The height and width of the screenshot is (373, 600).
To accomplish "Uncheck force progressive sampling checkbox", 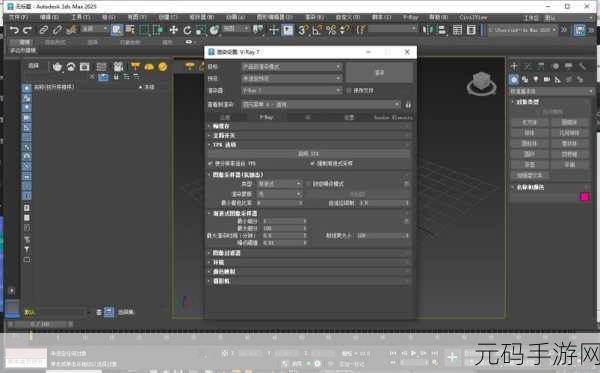I will pos(313,164).
